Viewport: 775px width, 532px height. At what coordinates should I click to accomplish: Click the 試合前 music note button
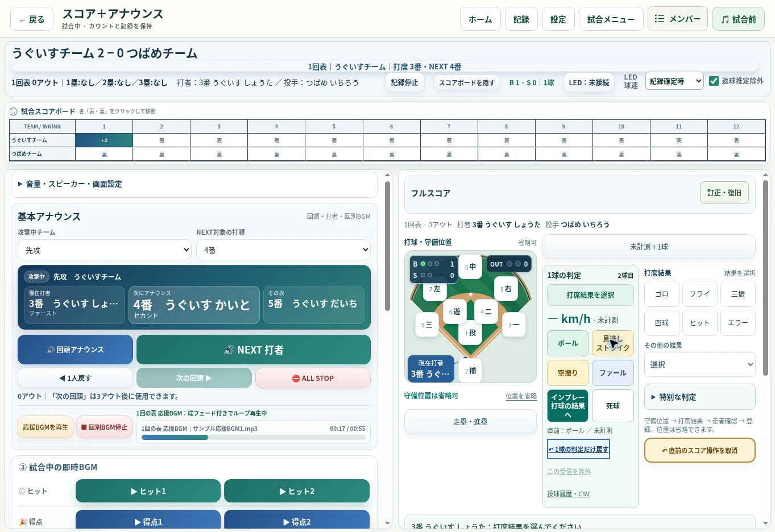click(x=738, y=19)
